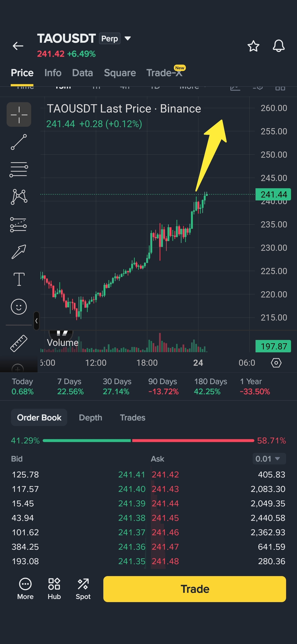Click bid price 241.38

[132, 518]
